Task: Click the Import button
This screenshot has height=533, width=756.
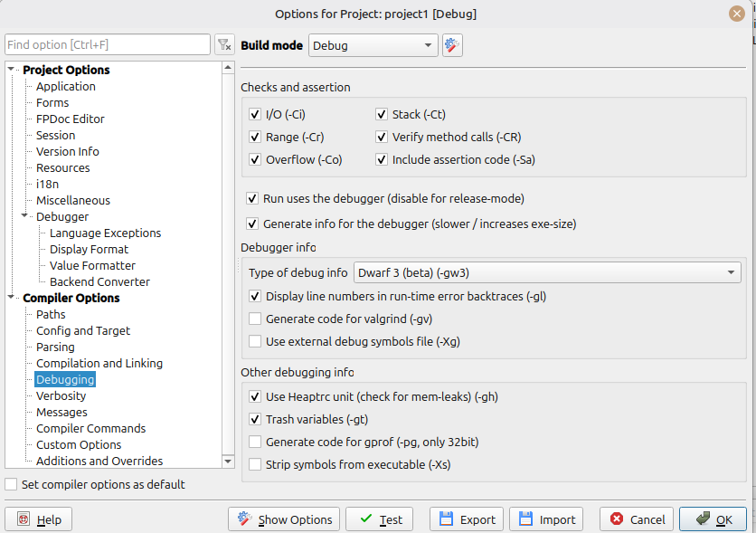Action: (x=546, y=519)
